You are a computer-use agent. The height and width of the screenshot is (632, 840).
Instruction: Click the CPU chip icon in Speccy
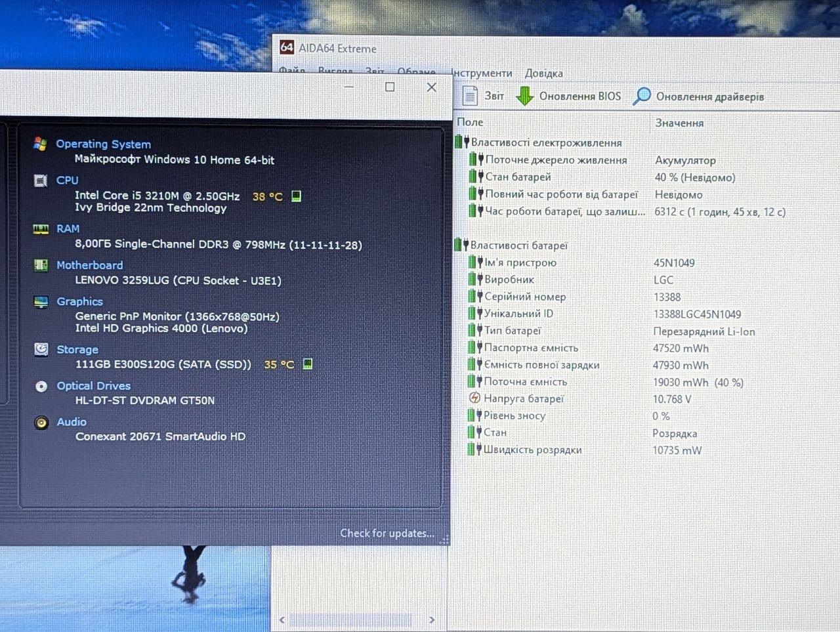[x=41, y=180]
